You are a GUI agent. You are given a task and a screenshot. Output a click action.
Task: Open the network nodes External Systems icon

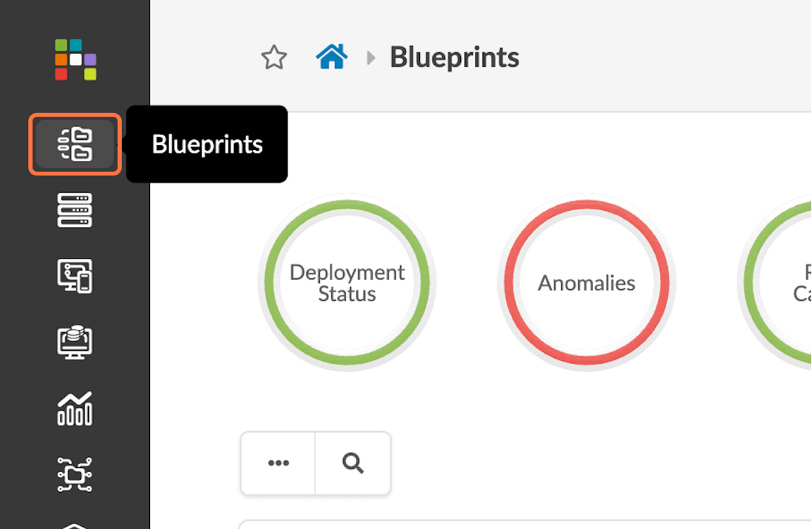point(75,474)
